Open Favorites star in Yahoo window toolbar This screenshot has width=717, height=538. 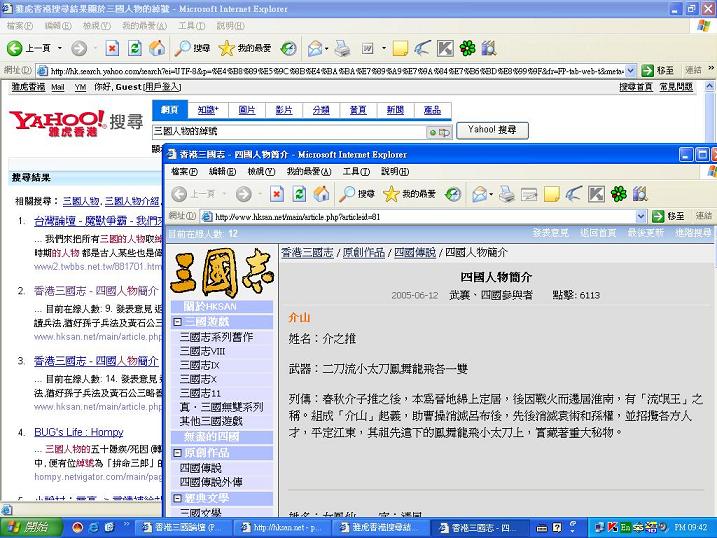pyautogui.click(x=226, y=48)
